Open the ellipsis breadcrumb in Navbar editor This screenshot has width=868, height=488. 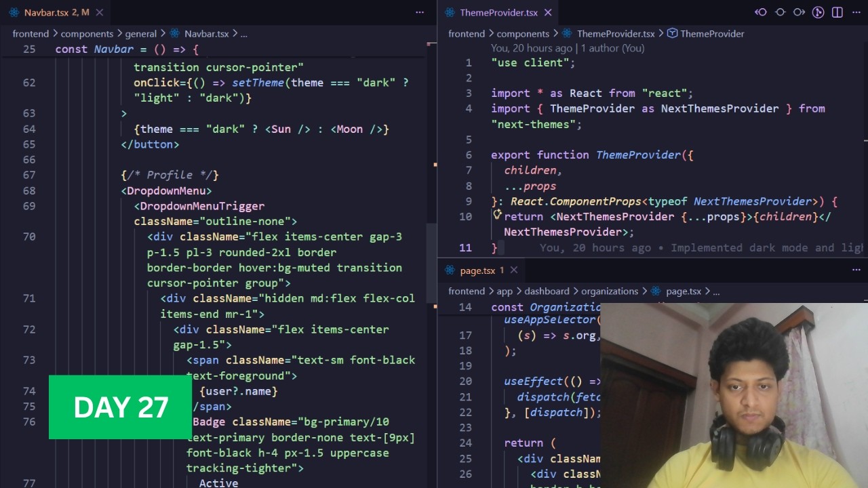point(244,33)
